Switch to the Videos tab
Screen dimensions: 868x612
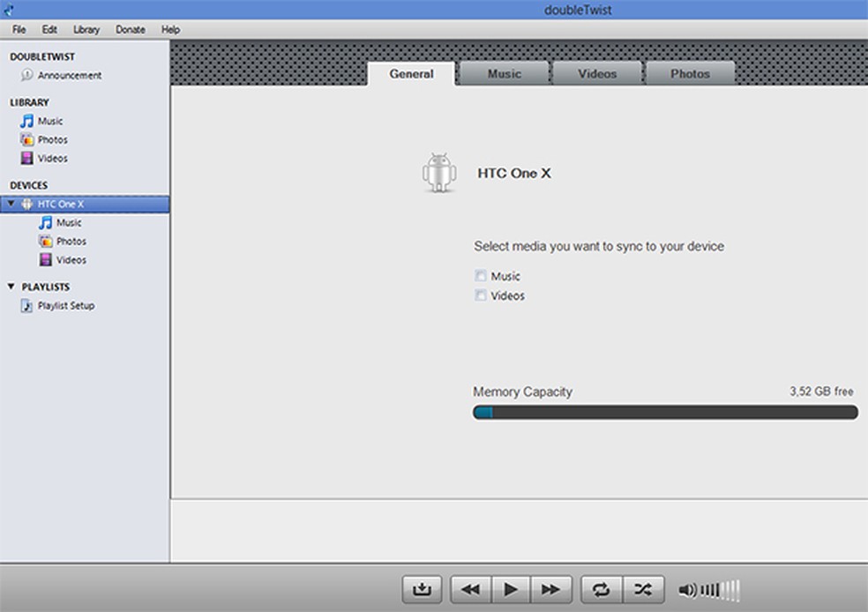(x=597, y=73)
